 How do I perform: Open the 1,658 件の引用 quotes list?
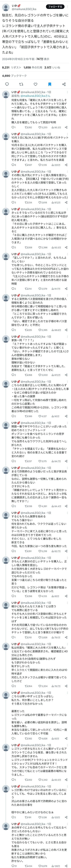(32, 67)
